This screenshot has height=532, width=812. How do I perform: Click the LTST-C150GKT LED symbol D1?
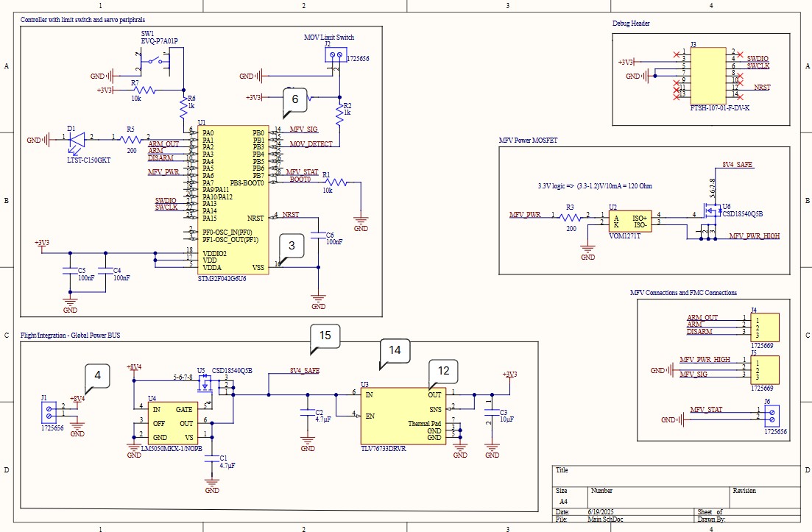click(76, 140)
